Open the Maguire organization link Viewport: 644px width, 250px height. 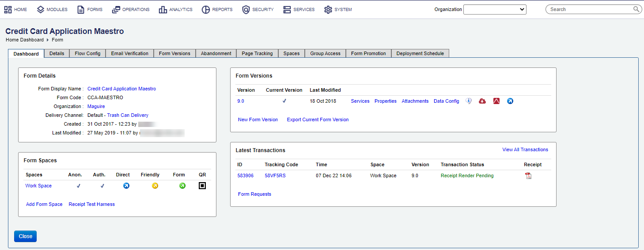[x=96, y=106]
